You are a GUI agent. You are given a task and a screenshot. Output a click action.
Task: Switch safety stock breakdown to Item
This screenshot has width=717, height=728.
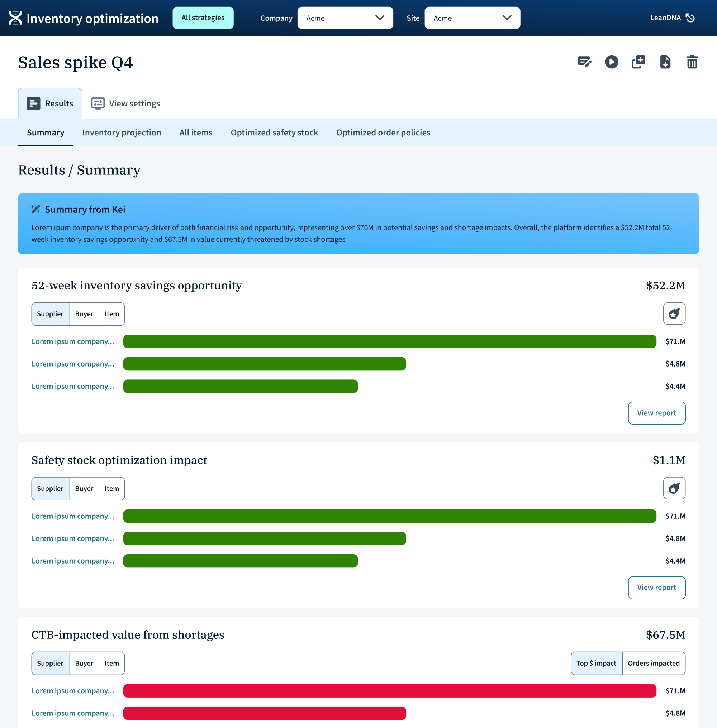[111, 489]
